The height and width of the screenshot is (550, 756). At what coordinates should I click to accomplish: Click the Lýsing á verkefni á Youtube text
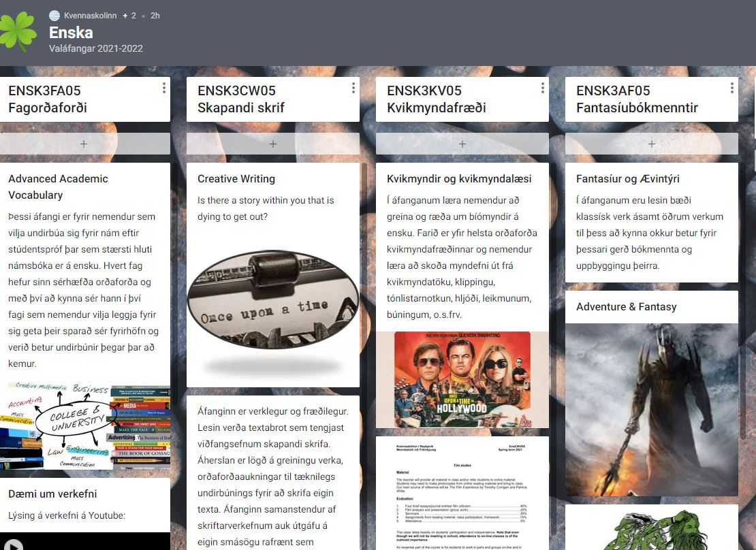click(x=67, y=515)
